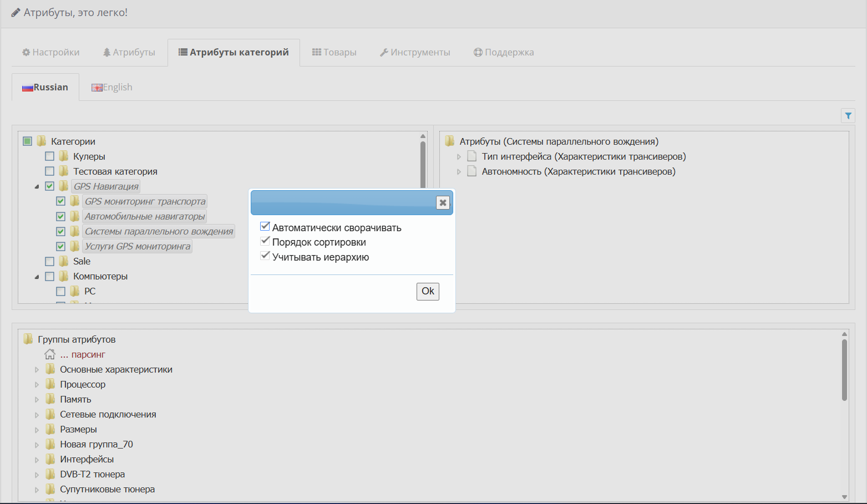Click the Автономность document icon
The width and height of the screenshot is (867, 504).
coord(471,171)
